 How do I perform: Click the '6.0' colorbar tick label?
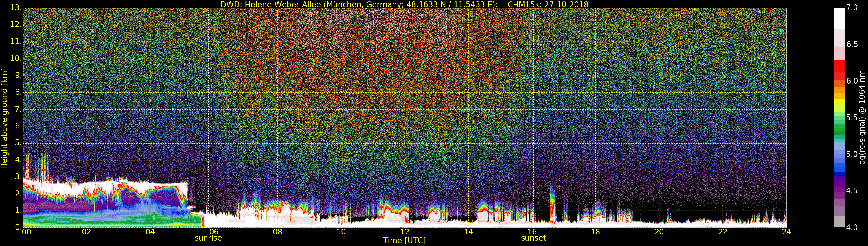852,81
